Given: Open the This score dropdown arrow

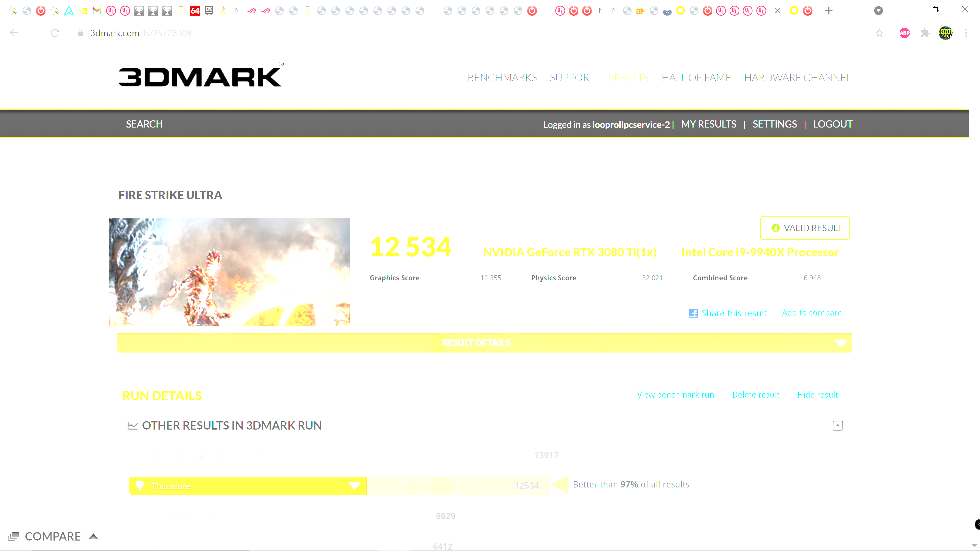Looking at the screenshot, I should [x=354, y=486].
